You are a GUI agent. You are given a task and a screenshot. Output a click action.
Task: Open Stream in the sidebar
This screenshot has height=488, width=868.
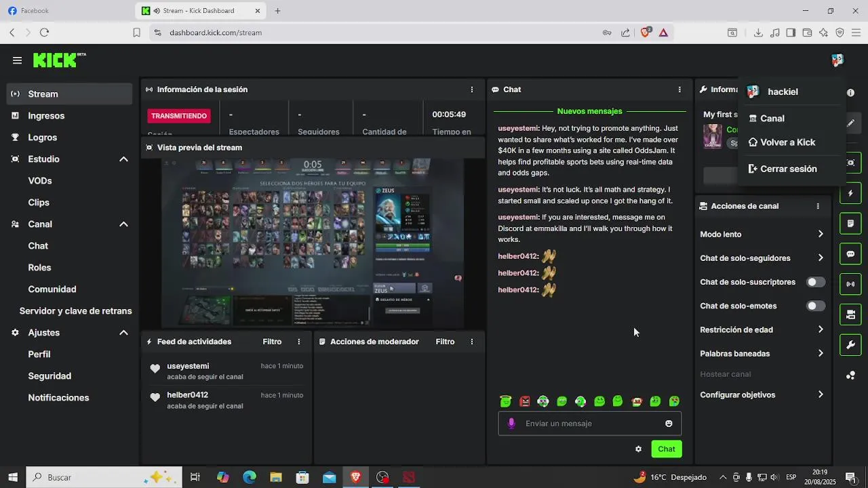pyautogui.click(x=69, y=94)
